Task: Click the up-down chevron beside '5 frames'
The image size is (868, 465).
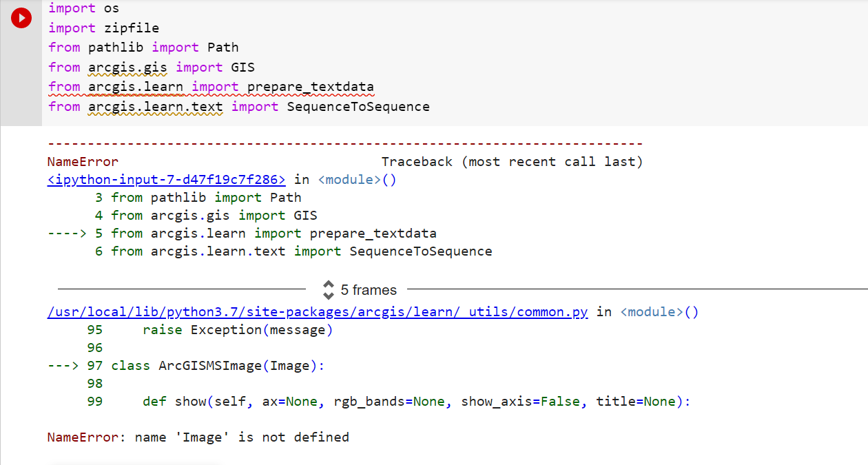Action: [x=329, y=291]
